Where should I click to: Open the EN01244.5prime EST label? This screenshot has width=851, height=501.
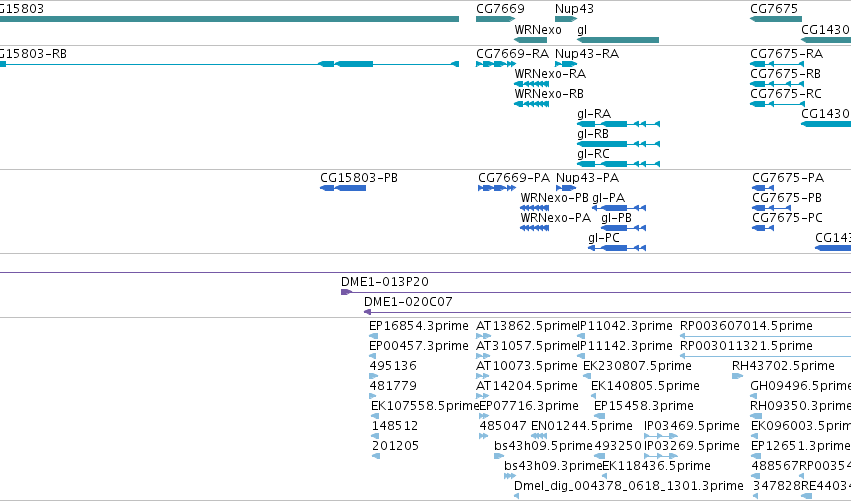582,427
